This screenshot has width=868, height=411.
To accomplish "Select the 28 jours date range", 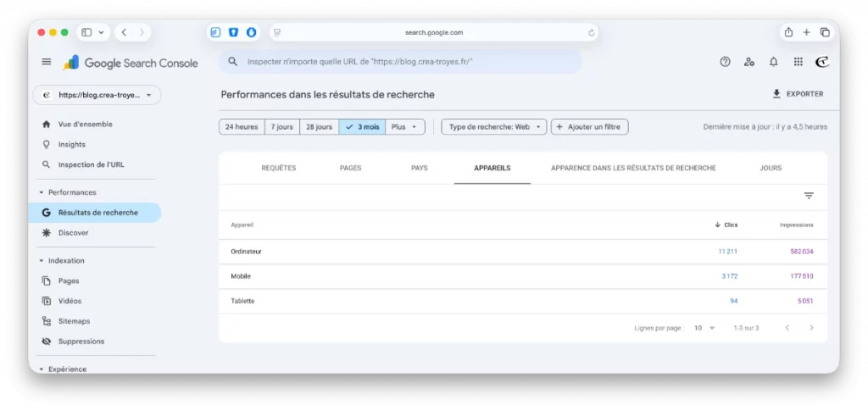I will pos(320,126).
